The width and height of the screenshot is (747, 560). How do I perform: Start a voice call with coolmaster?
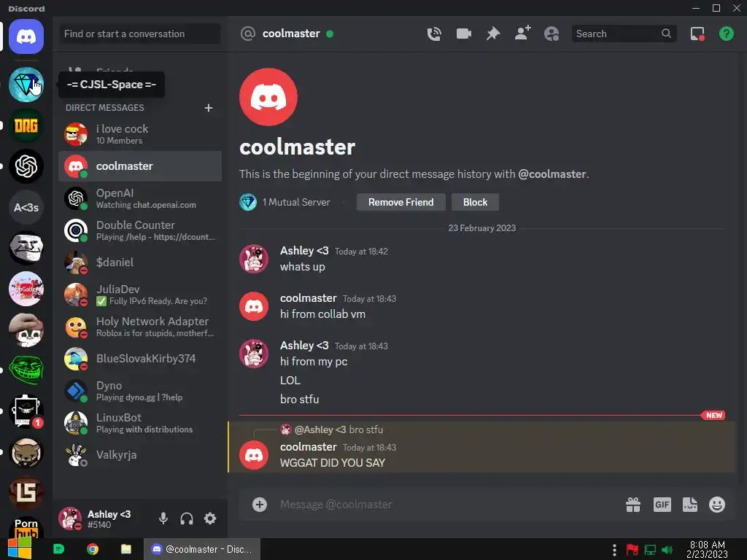point(434,34)
